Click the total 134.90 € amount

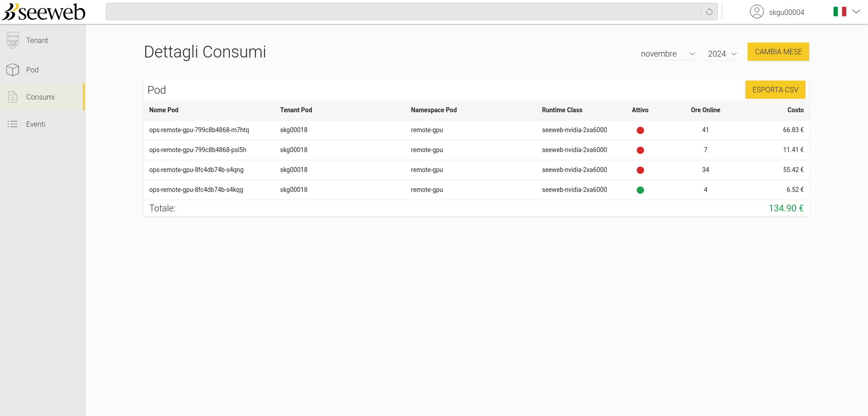coord(786,208)
